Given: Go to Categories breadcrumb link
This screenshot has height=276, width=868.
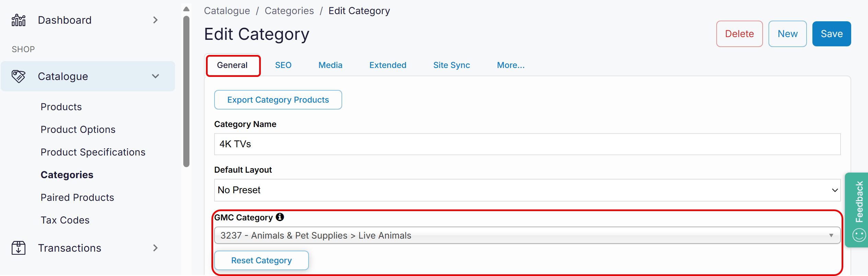Looking at the screenshot, I should tap(289, 11).
